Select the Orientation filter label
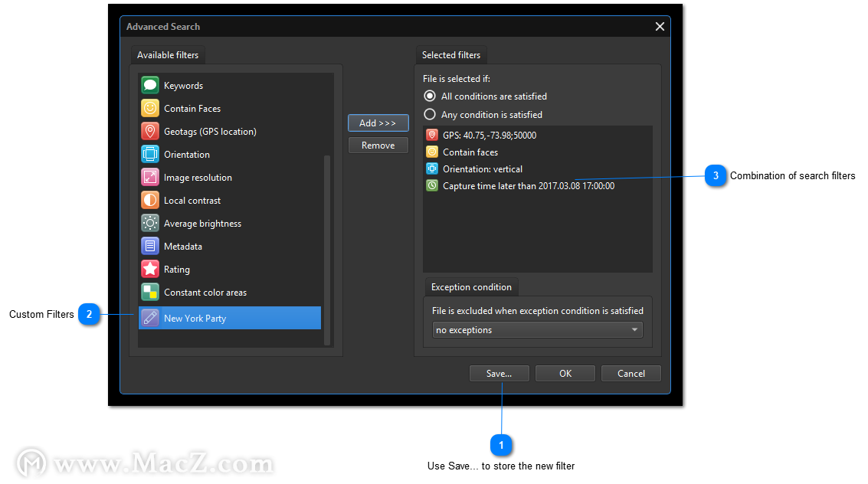 [x=187, y=155]
